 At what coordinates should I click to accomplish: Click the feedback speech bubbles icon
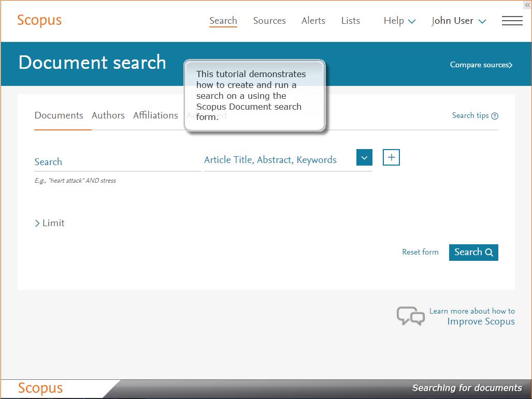click(411, 316)
